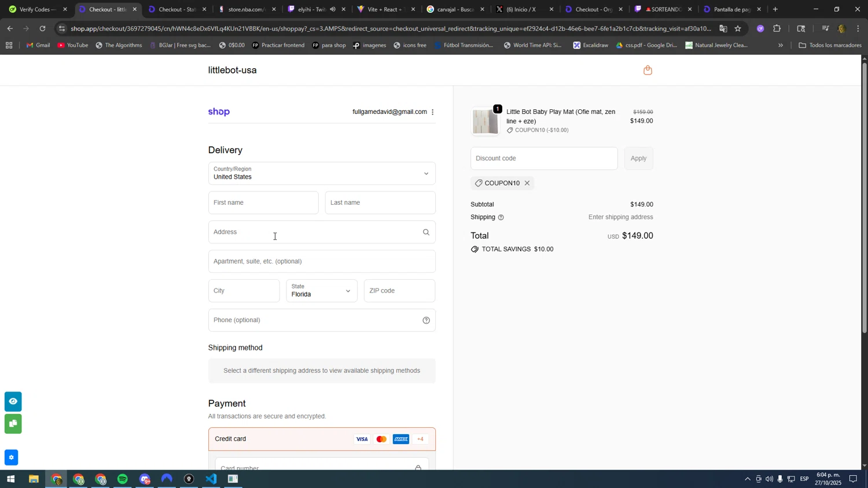Open the apps grid in bookmarks bar
The image size is (868, 488).
(x=9, y=45)
